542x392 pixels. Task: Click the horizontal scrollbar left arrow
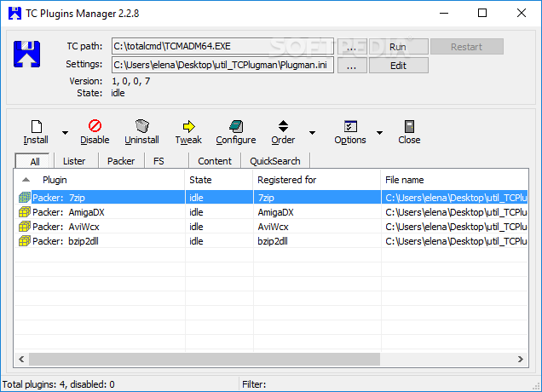coord(21,359)
